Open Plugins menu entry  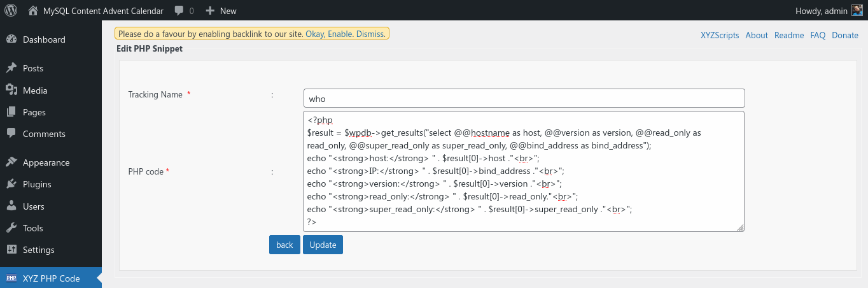(37, 184)
